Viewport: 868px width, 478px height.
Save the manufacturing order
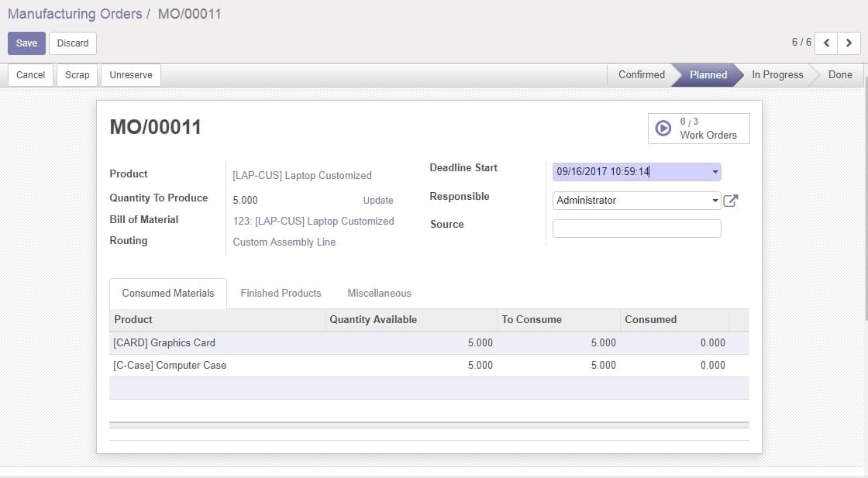[26, 43]
